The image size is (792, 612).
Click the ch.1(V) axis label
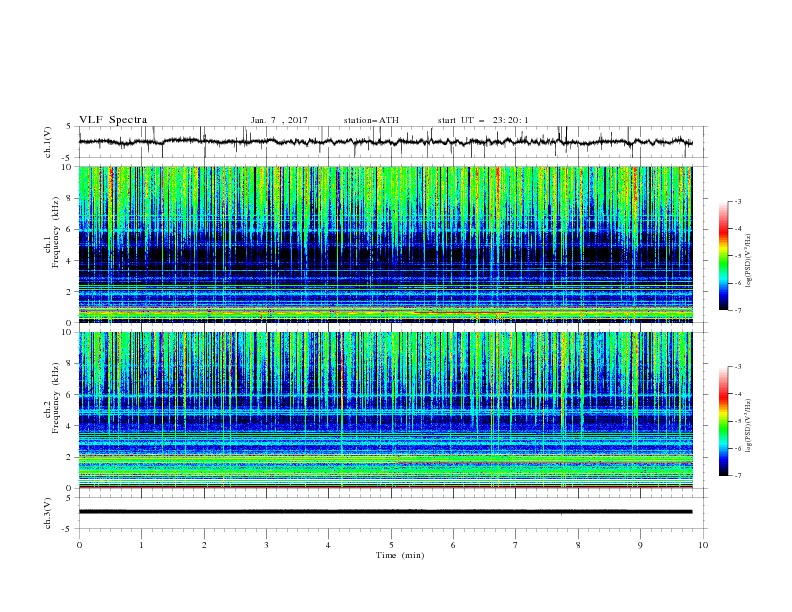click(x=48, y=142)
